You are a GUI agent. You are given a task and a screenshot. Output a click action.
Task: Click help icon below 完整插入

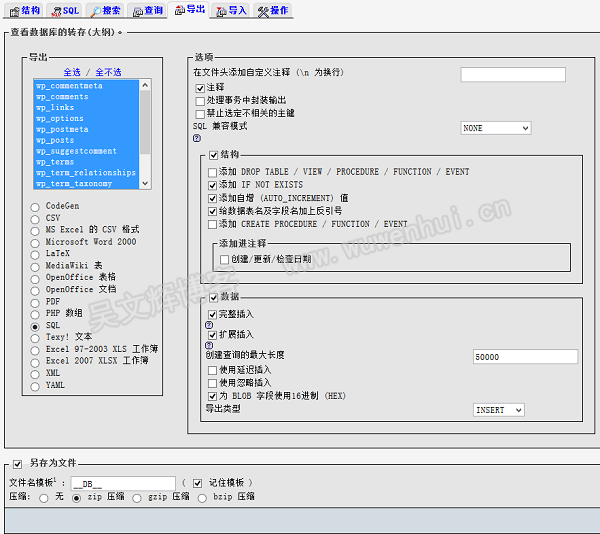[210, 325]
